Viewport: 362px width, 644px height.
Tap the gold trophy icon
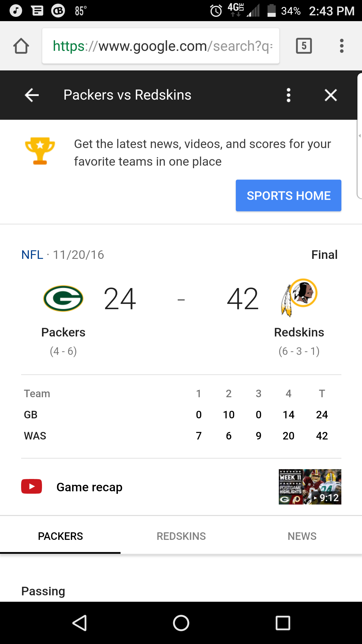[40, 151]
